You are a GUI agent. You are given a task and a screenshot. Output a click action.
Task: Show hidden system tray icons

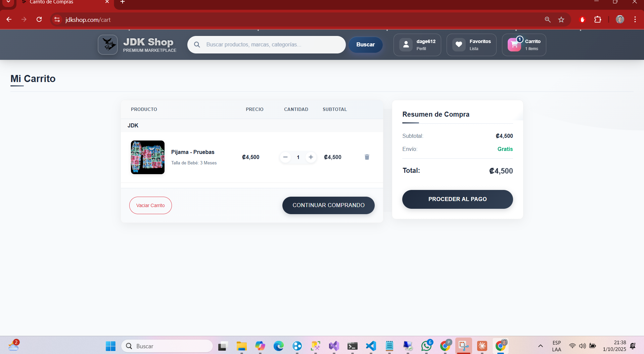click(x=540, y=346)
